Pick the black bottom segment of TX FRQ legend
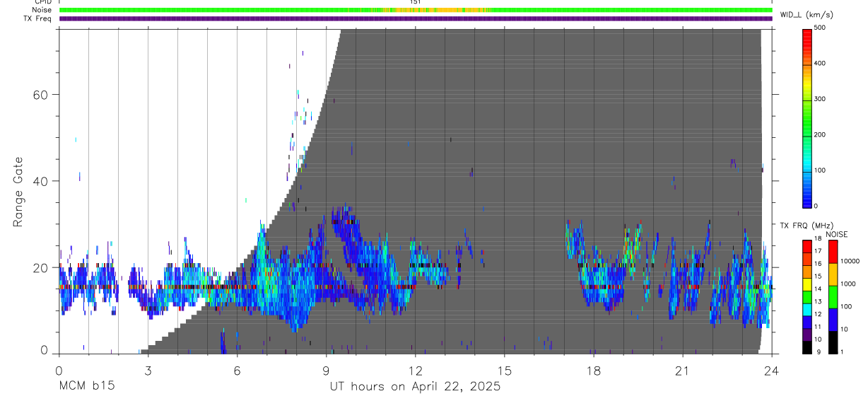This screenshot has width=868, height=401. [x=807, y=347]
